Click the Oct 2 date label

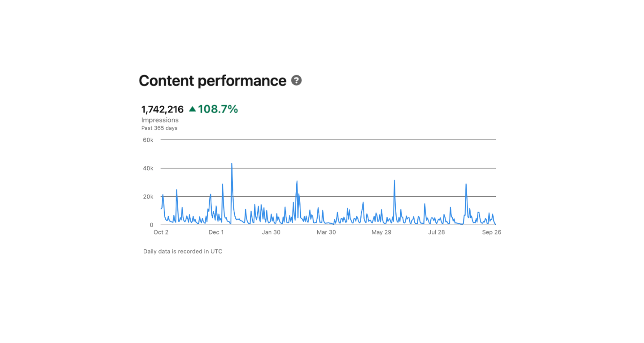pos(161,232)
